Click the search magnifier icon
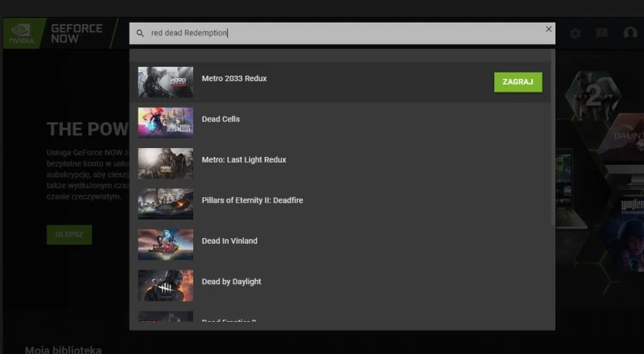This screenshot has width=644, height=354. point(140,33)
